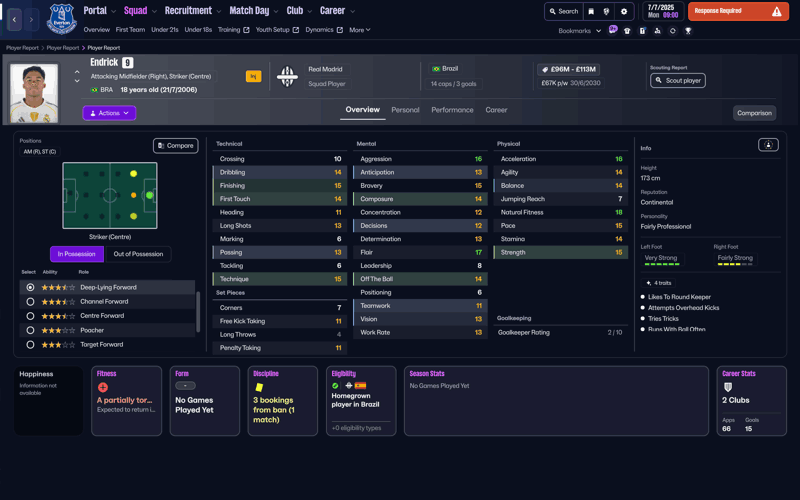Switch to the Performance tab
This screenshot has width=800, height=500.
452,110
